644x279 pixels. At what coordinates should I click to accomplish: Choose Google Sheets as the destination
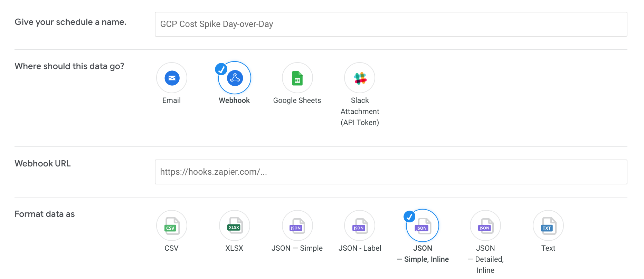click(x=297, y=78)
